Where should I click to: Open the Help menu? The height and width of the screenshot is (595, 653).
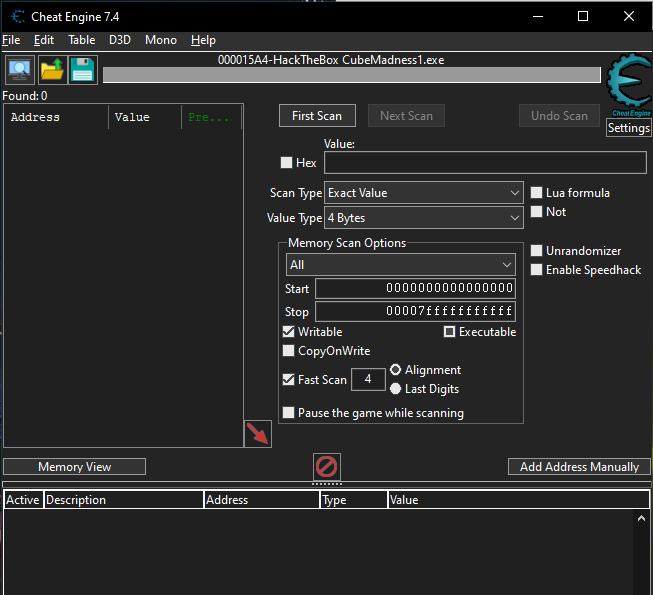pos(203,40)
